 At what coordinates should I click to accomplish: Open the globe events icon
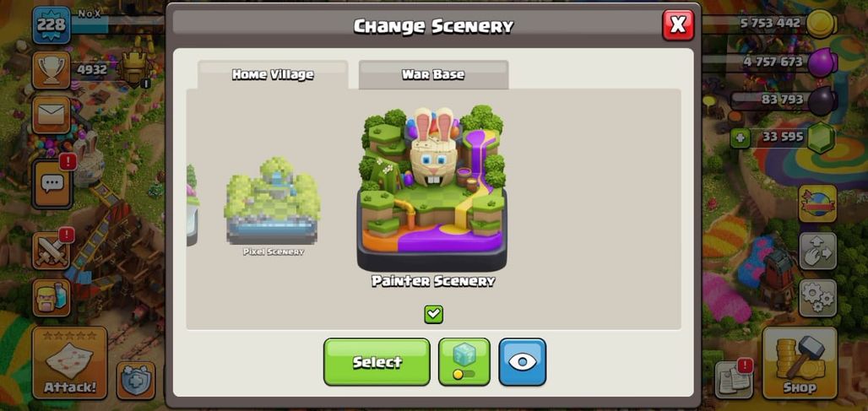[817, 203]
